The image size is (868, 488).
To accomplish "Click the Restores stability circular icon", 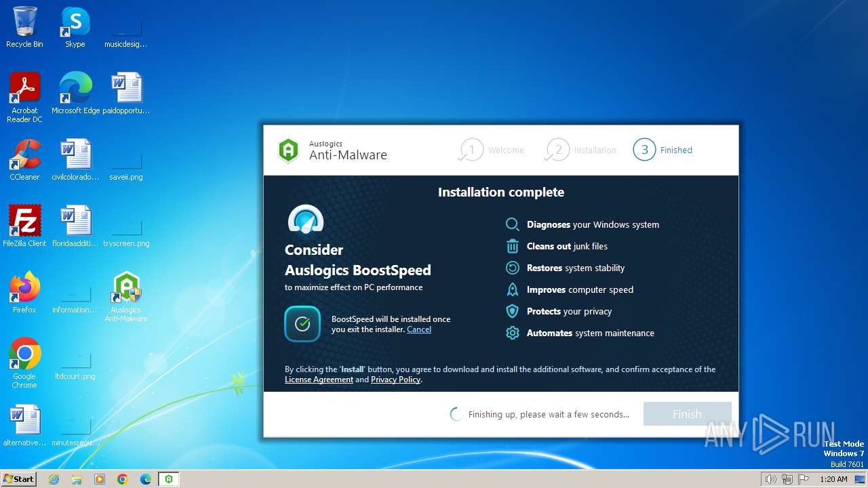I will 513,268.
